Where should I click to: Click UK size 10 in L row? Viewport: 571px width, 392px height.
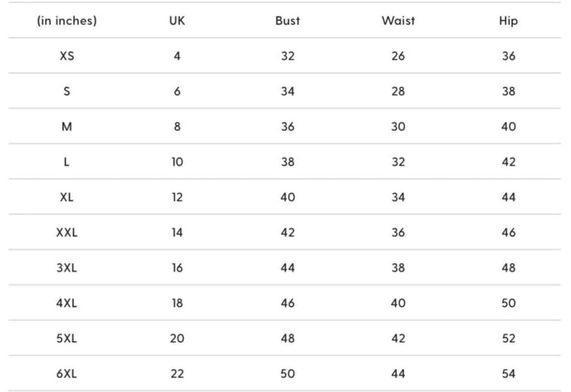tap(178, 162)
